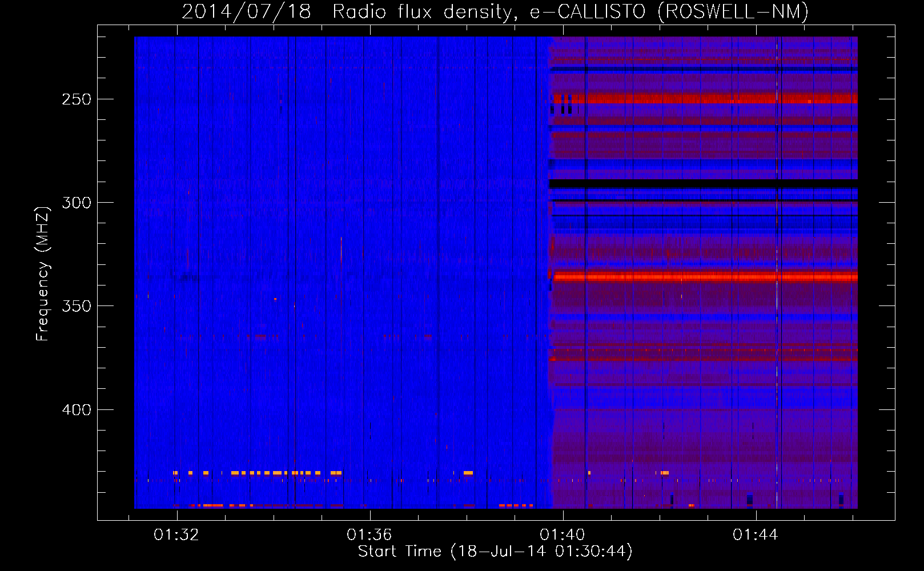Click the bright red emission band near 335 MHz
This screenshot has height=571, width=924.
(x=705, y=277)
